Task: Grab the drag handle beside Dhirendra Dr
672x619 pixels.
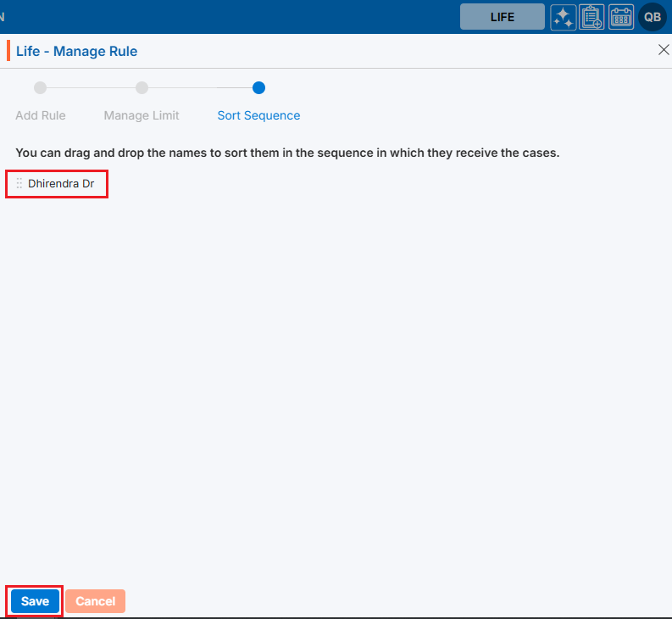Action: [x=19, y=183]
